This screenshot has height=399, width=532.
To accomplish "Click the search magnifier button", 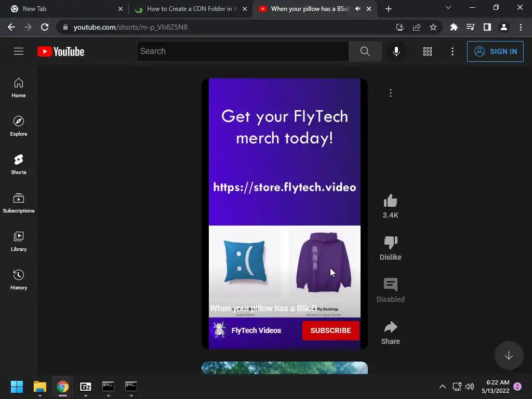I will [365, 51].
